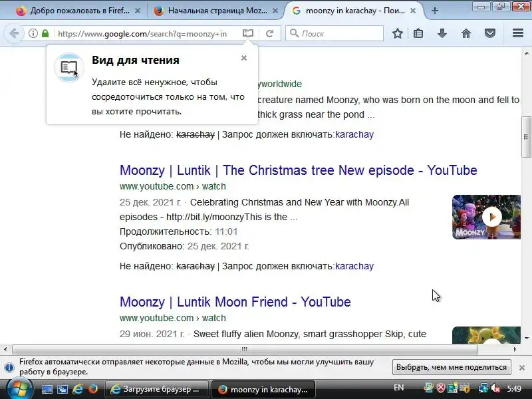Click horizontal scrollbar right arrow

point(515,349)
